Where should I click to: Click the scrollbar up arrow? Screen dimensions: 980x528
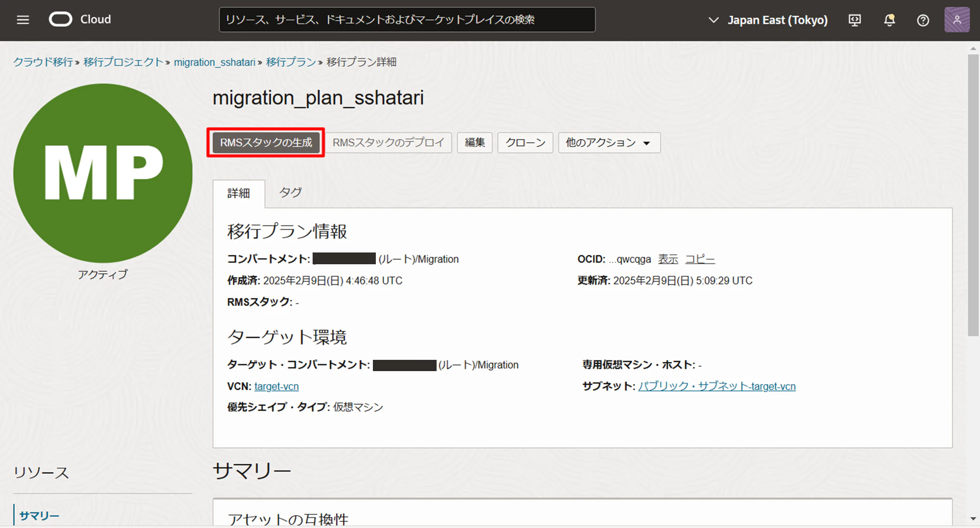(x=973, y=49)
